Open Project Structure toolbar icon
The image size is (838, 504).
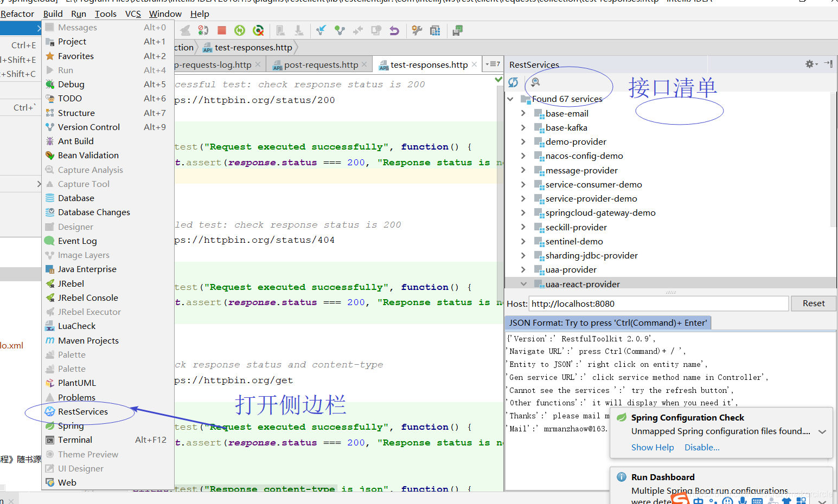tap(435, 30)
